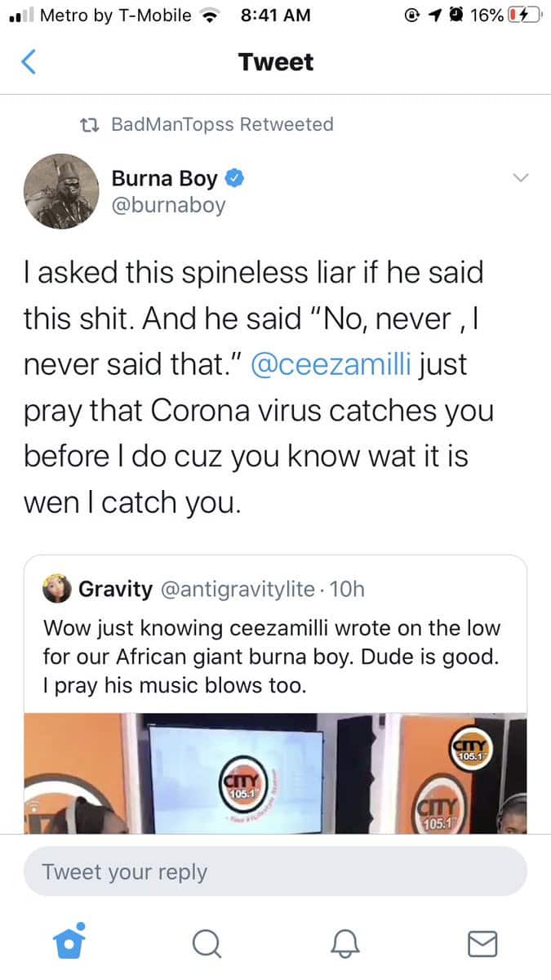Tap Burna Boy's verified badge

click(x=233, y=177)
